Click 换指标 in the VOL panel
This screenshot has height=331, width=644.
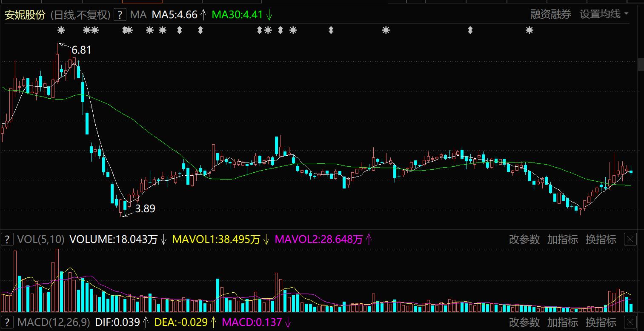click(x=601, y=240)
